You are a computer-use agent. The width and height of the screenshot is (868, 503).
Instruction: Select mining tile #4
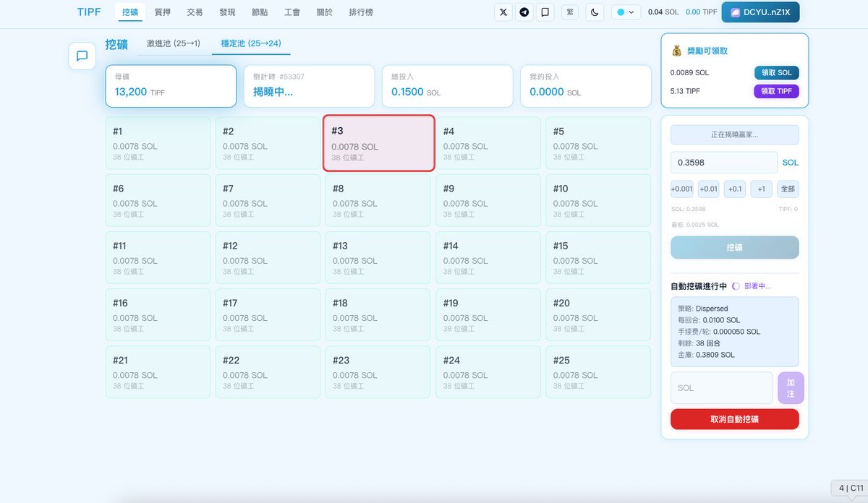(x=488, y=143)
